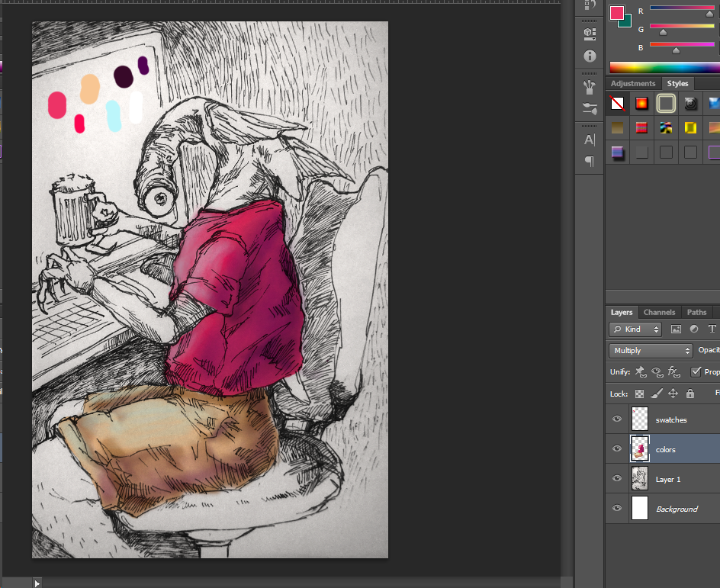720x588 pixels.
Task: Open the 3D panel icon
Action: (x=590, y=34)
